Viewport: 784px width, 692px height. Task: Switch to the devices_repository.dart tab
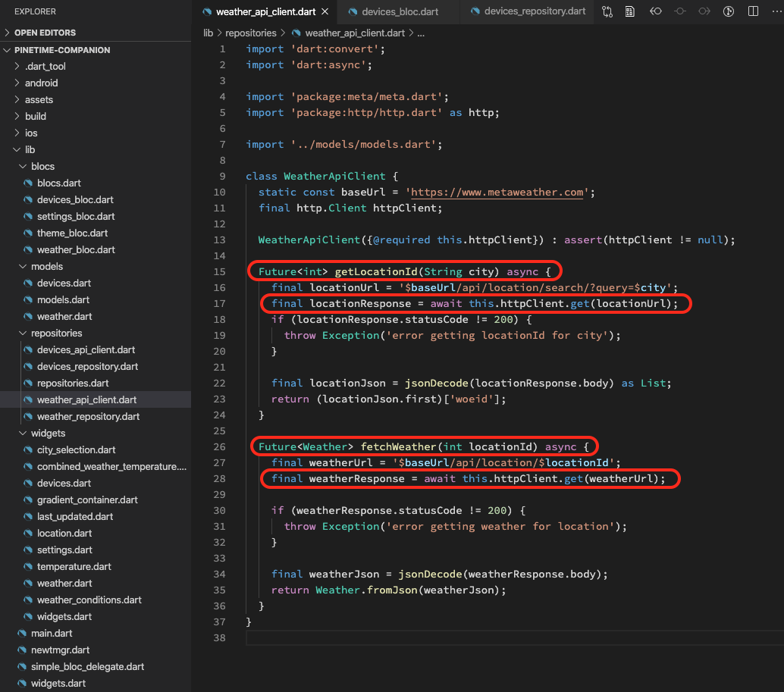tap(534, 12)
